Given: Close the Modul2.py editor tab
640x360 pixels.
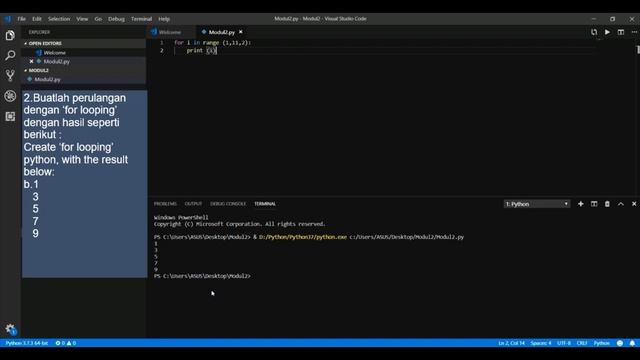Looking at the screenshot, I should coord(241,32).
